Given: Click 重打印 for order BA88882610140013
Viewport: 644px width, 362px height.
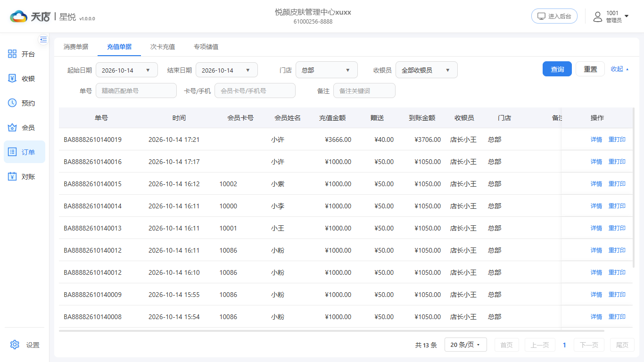Looking at the screenshot, I should (617, 228).
